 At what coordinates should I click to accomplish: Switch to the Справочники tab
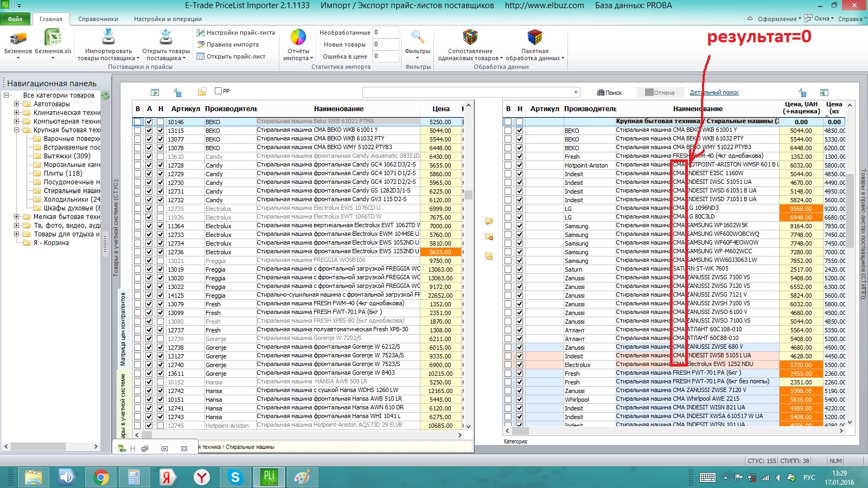pyautogui.click(x=98, y=19)
